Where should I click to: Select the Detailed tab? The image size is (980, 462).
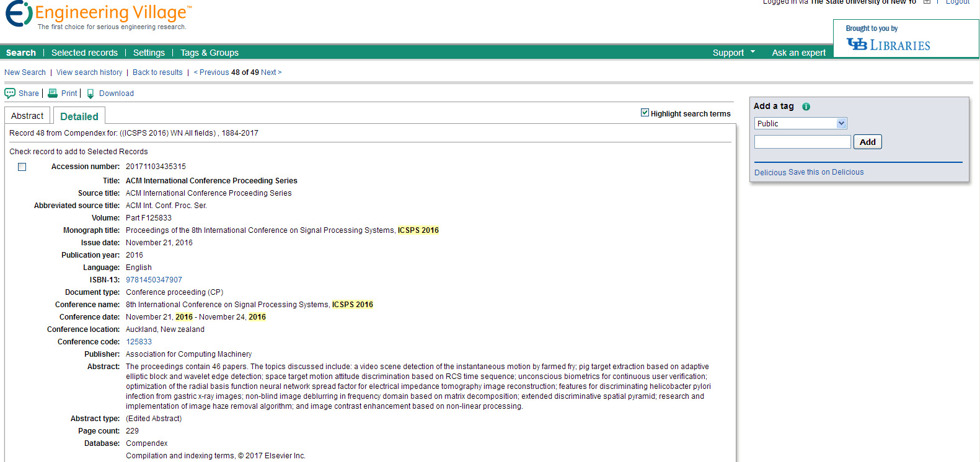pos(79,116)
